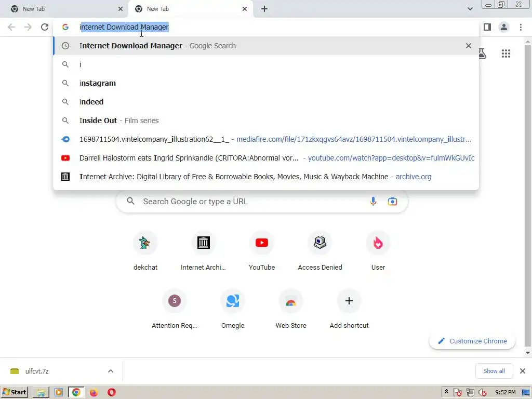Click Show all downloads button
This screenshot has width=532, height=399.
click(494, 371)
